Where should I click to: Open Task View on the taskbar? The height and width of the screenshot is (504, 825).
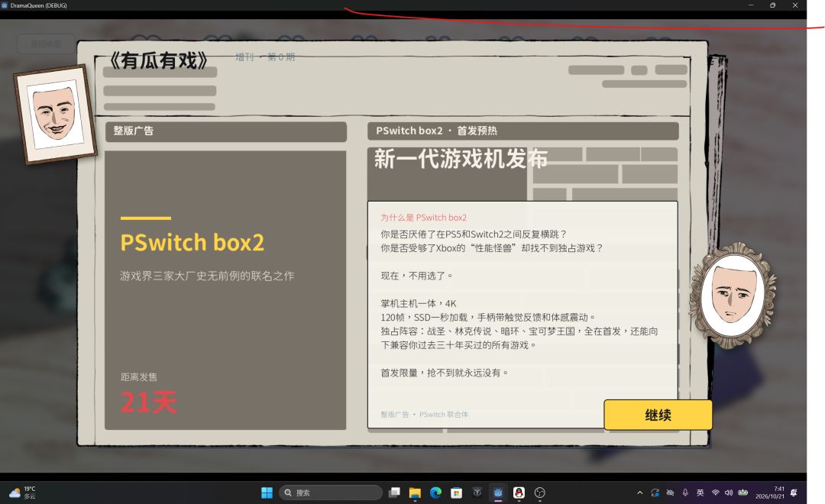394,493
